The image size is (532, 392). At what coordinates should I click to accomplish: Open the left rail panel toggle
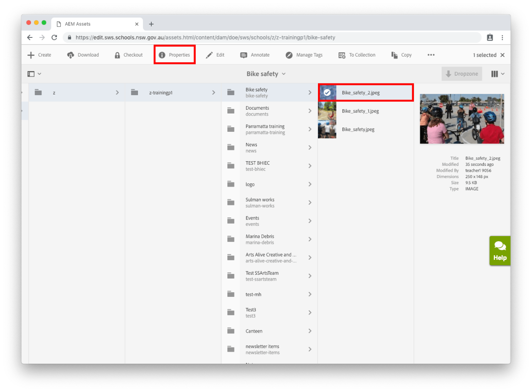(34, 74)
